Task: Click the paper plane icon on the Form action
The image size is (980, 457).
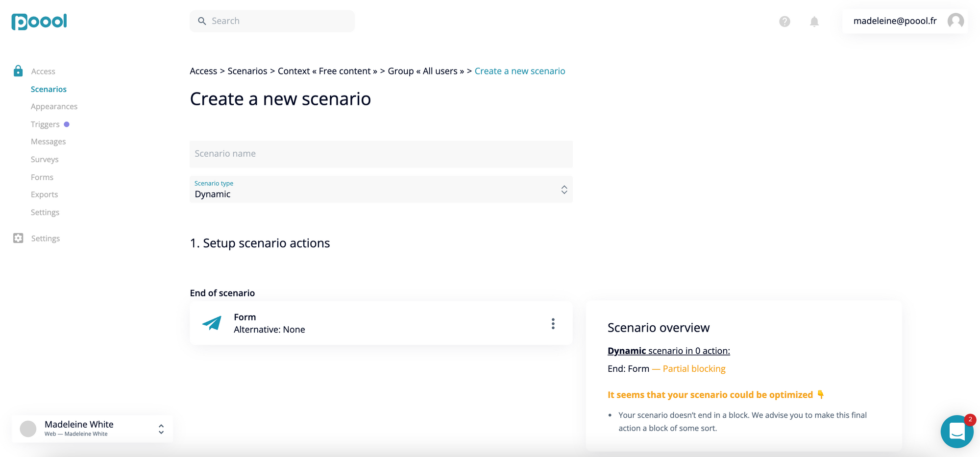Action: [211, 323]
